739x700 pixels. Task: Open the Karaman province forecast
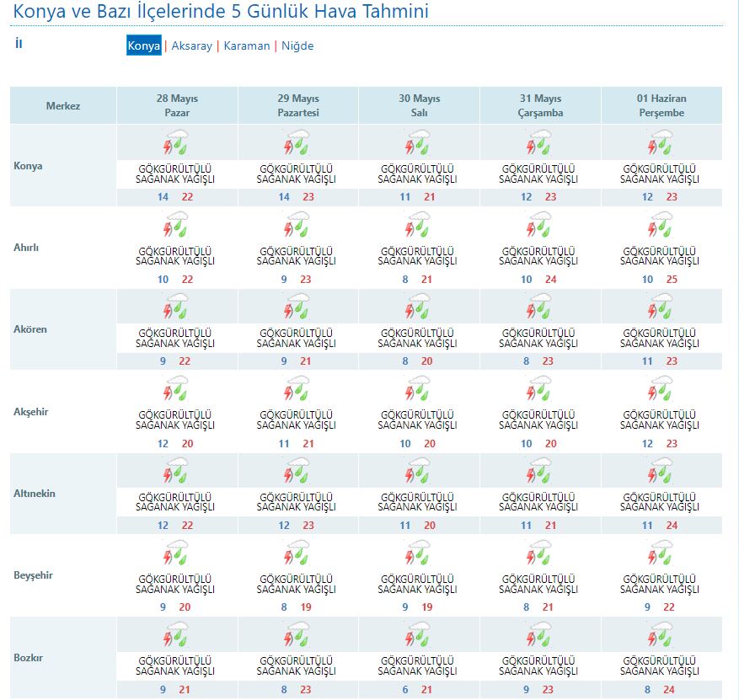[247, 46]
